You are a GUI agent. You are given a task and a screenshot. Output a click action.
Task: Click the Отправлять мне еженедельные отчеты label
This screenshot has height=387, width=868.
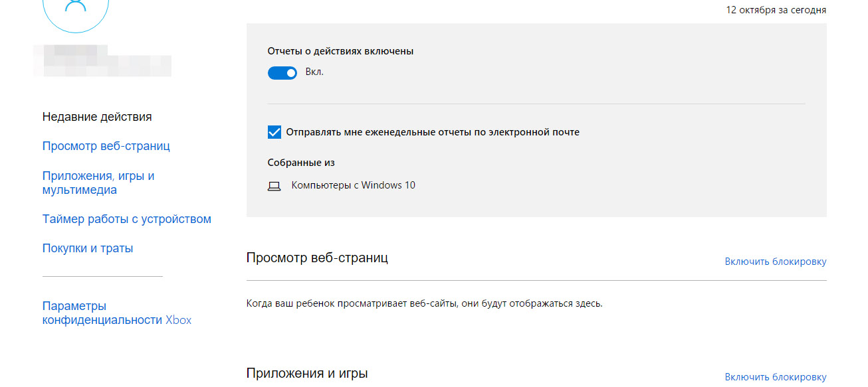433,132
